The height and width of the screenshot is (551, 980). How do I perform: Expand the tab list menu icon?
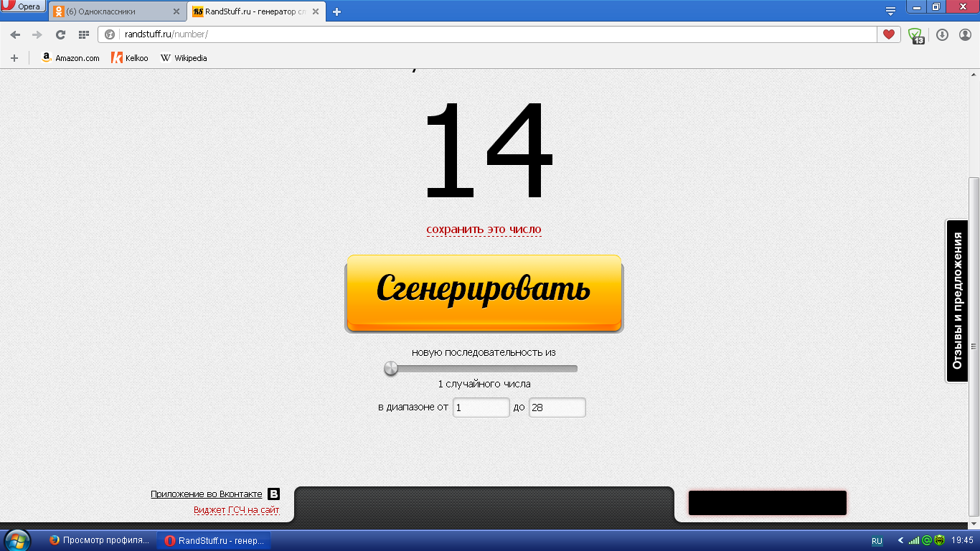coord(890,11)
